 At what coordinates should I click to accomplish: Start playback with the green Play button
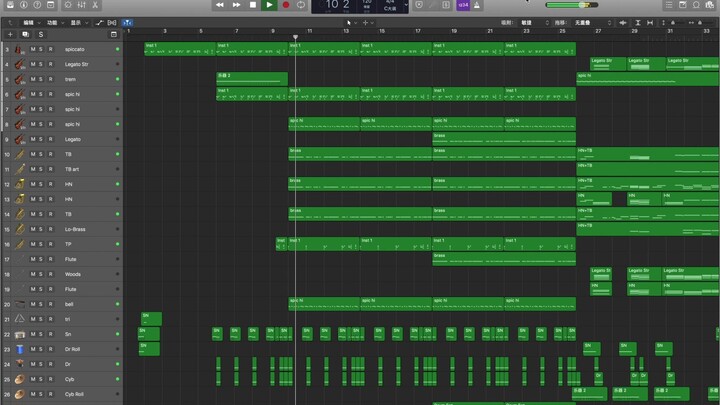(x=269, y=5)
